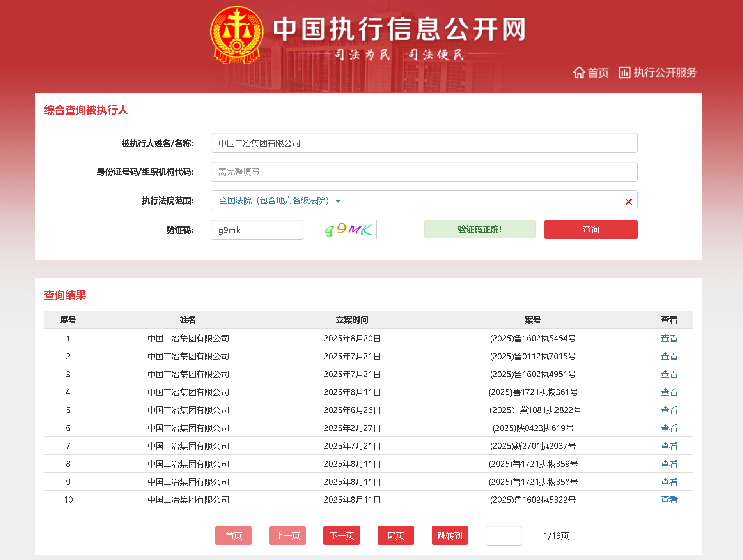Image resolution: width=743 pixels, height=560 pixels.
Task: Click the pagination 首页 button
Action: (233, 535)
